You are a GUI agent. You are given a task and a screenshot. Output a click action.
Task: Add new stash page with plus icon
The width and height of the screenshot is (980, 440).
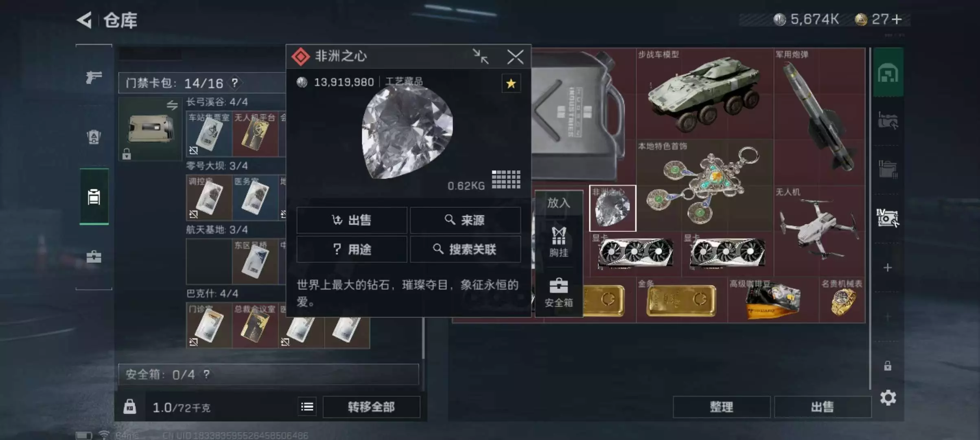click(x=888, y=268)
